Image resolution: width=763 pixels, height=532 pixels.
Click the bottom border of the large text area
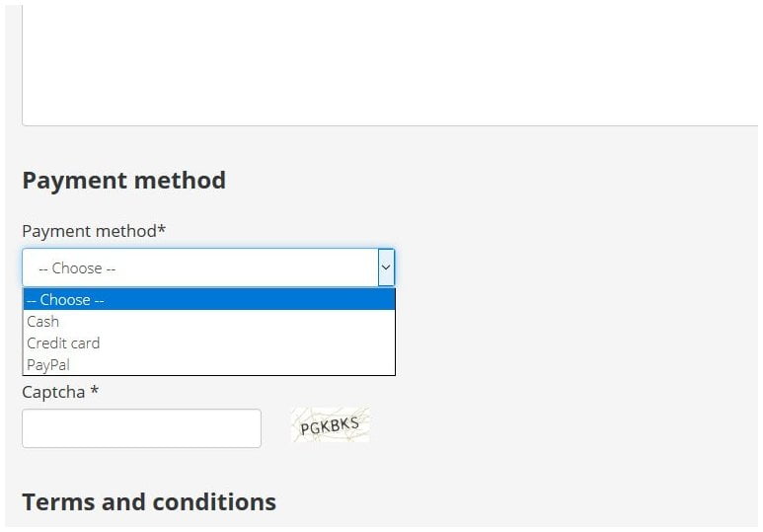coord(389,125)
